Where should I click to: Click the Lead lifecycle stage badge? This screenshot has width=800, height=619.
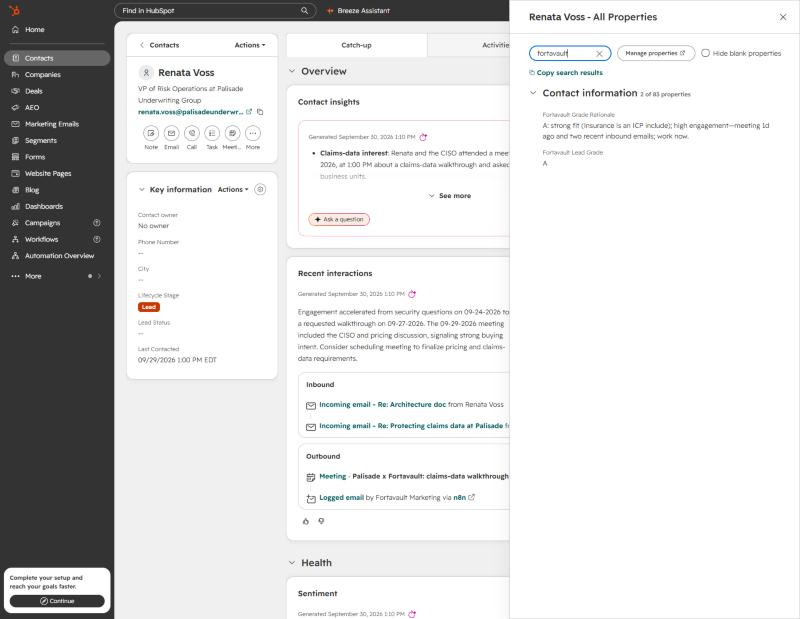(149, 307)
